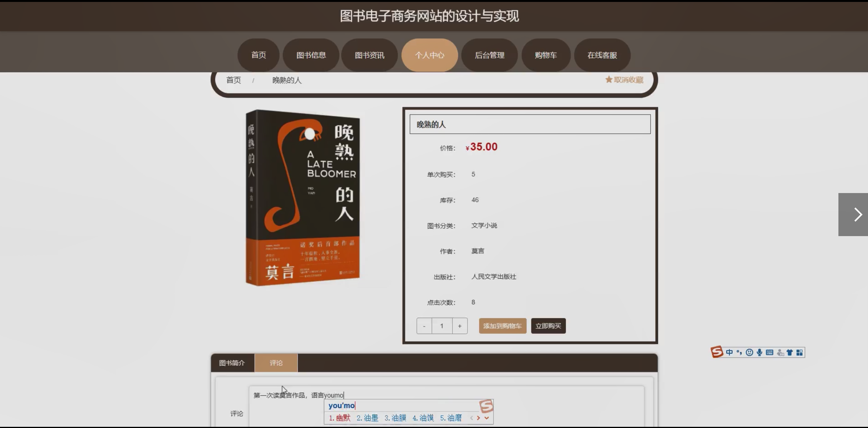Click 添加到购物车 button
The width and height of the screenshot is (868, 428).
coord(503,326)
